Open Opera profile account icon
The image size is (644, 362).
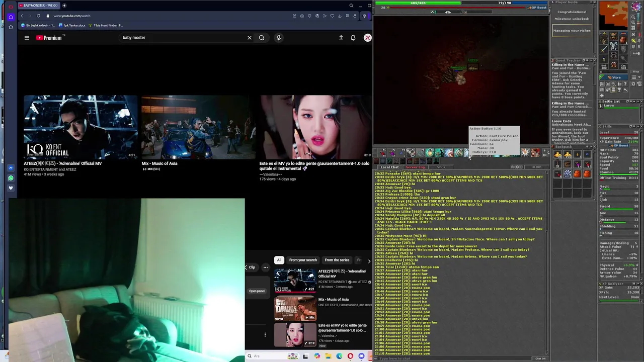[x=355, y=16]
